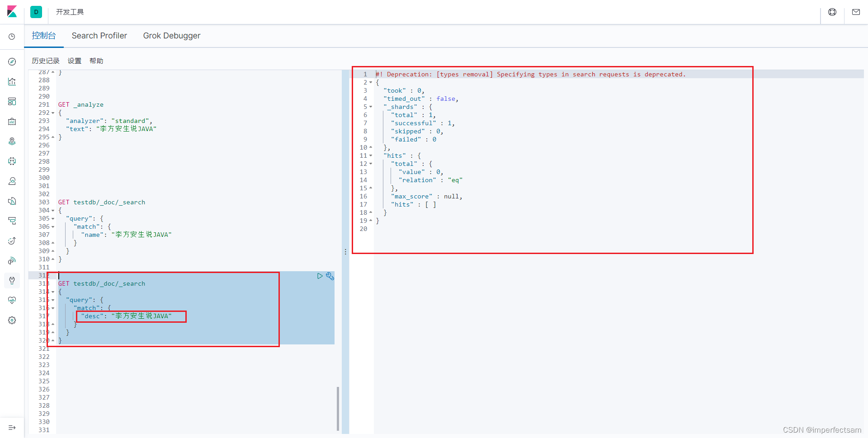Open Dashboard icon in sidebar

12,101
